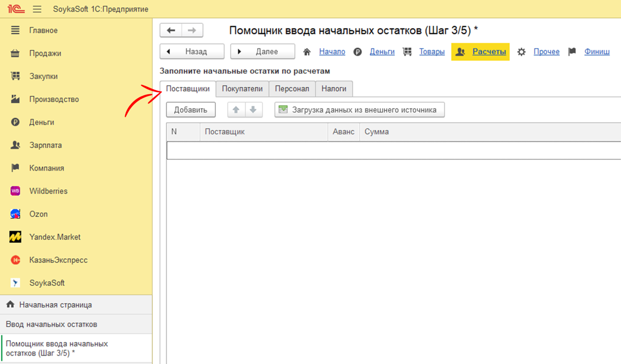This screenshot has height=364, width=621.
Task: Click the Назад button
Action: (x=192, y=51)
